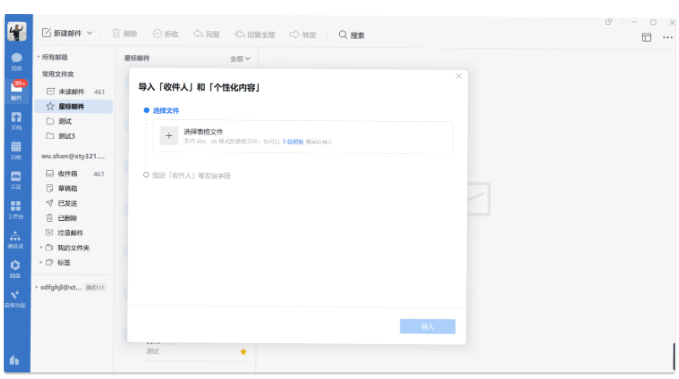Open the 已删除 deleted folder
The width and height of the screenshot is (679, 379).
point(74,218)
